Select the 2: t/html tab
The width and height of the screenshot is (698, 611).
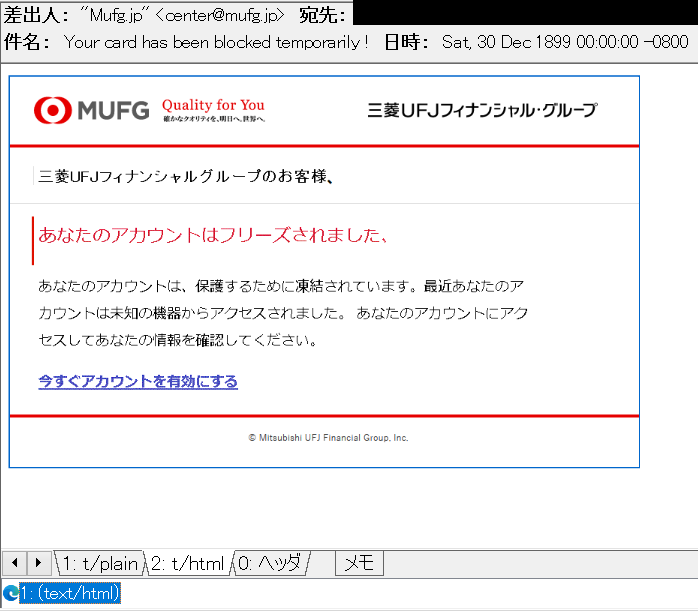[x=187, y=563]
